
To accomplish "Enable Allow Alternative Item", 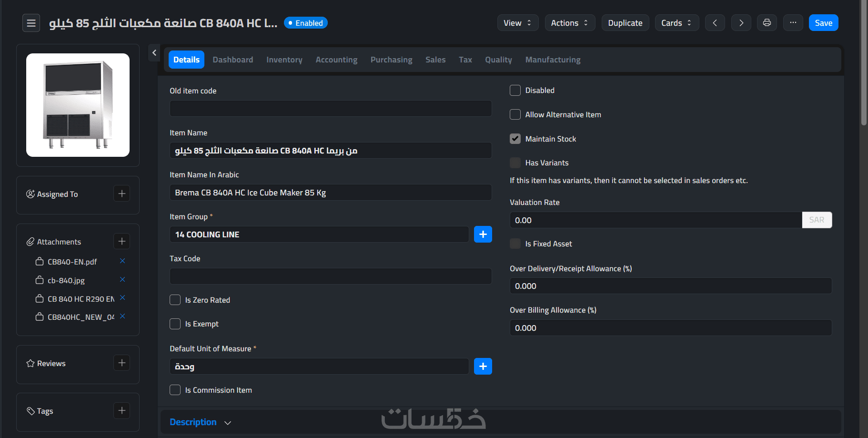I will coord(515,114).
